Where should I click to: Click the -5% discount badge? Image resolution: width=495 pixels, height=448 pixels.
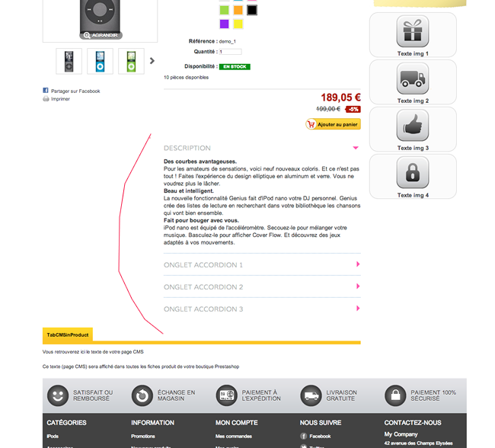tap(353, 109)
